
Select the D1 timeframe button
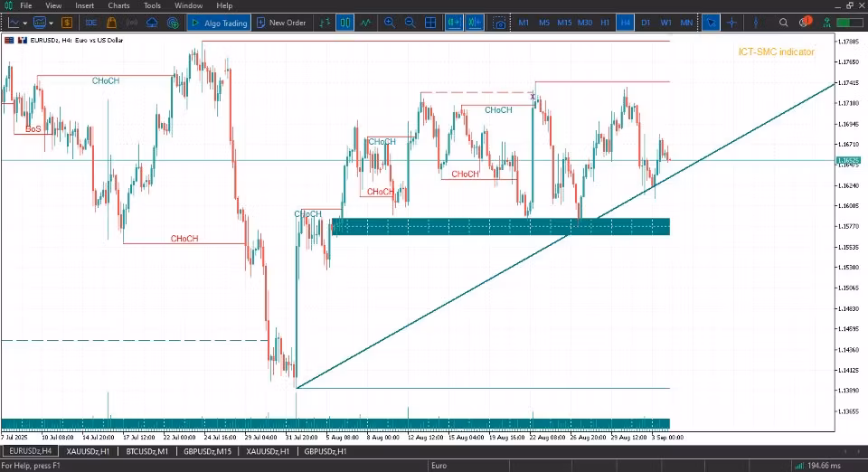tap(646, 23)
